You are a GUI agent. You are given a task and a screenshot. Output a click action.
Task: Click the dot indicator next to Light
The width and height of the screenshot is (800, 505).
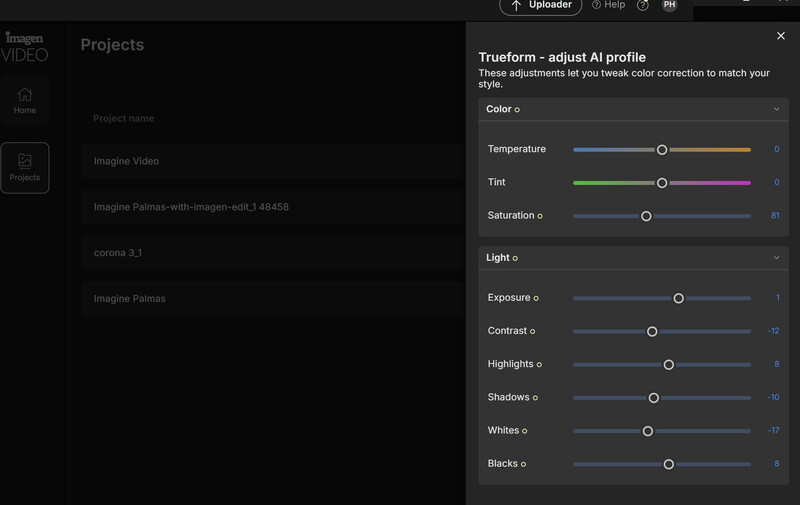tap(515, 259)
